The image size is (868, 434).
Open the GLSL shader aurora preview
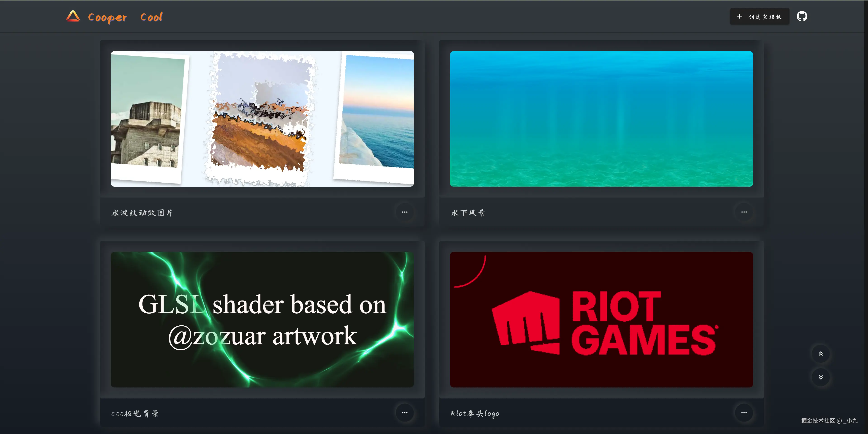pyautogui.click(x=262, y=319)
